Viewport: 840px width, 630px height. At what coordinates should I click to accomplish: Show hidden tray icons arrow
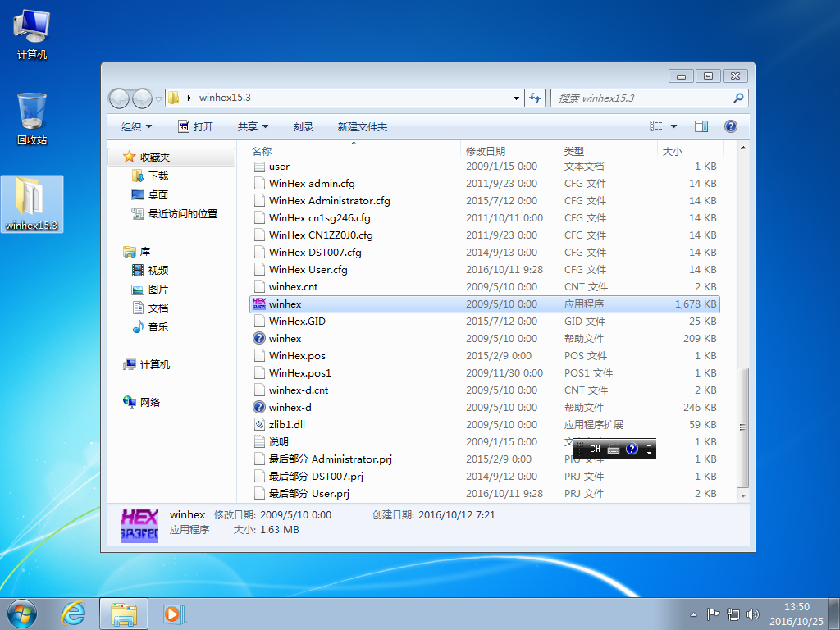click(693, 614)
